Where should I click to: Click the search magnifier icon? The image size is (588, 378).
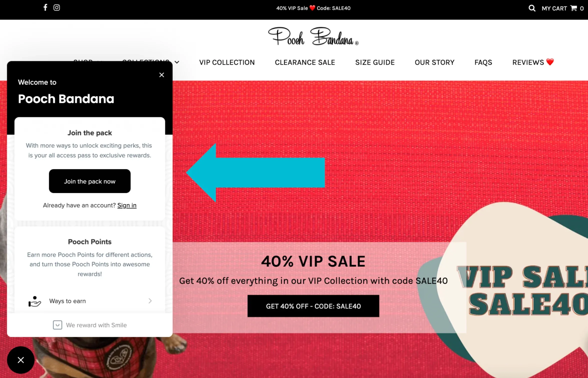point(532,8)
